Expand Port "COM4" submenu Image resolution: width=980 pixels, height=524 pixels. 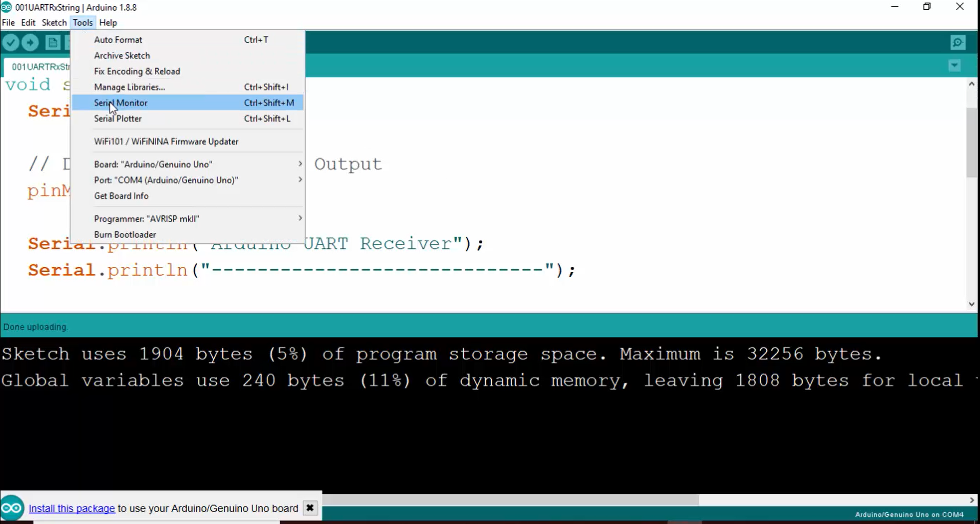coord(188,180)
